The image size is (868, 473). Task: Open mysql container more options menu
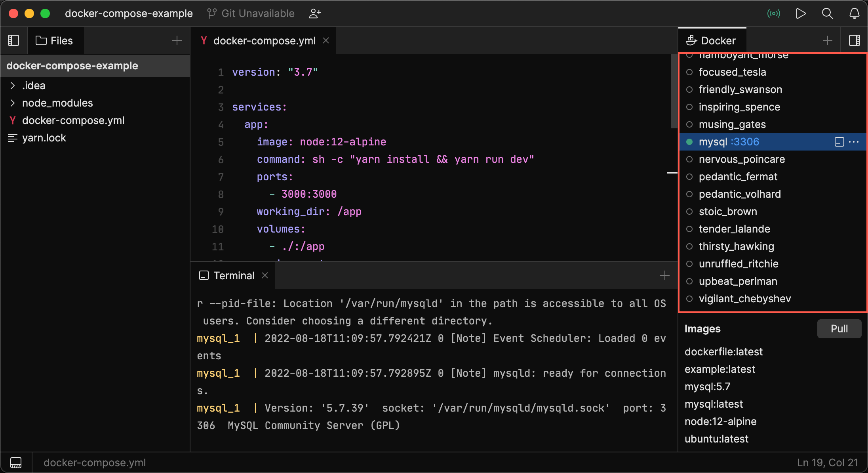click(x=854, y=142)
